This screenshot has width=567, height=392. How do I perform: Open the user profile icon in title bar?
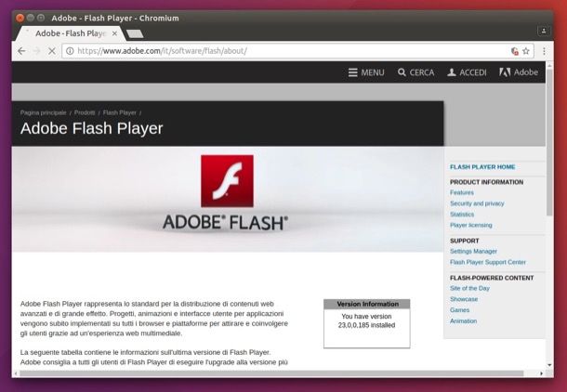tap(544, 31)
